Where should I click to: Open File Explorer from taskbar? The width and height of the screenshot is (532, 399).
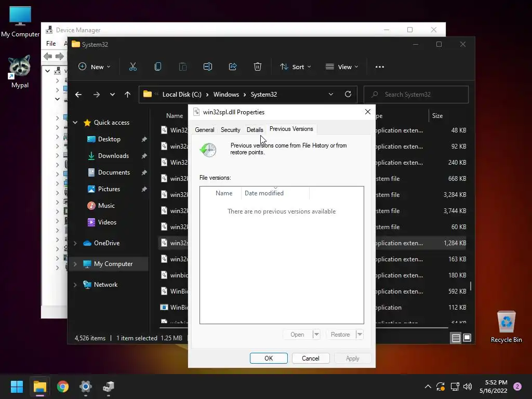coord(39,387)
